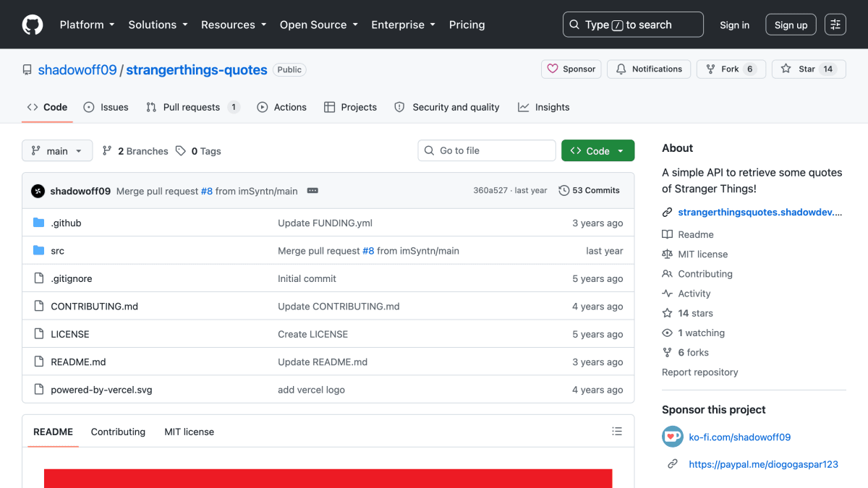Select the README readme tab

pos(53,432)
